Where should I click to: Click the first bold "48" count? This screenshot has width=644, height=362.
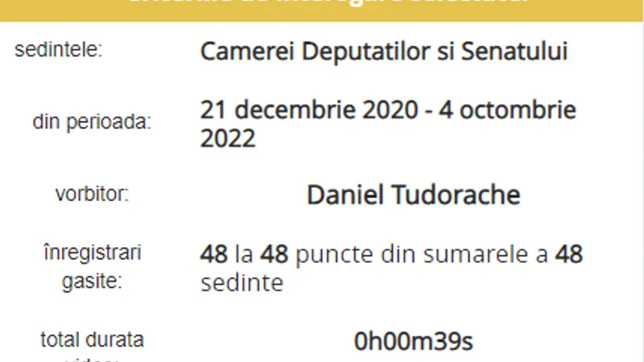(213, 254)
